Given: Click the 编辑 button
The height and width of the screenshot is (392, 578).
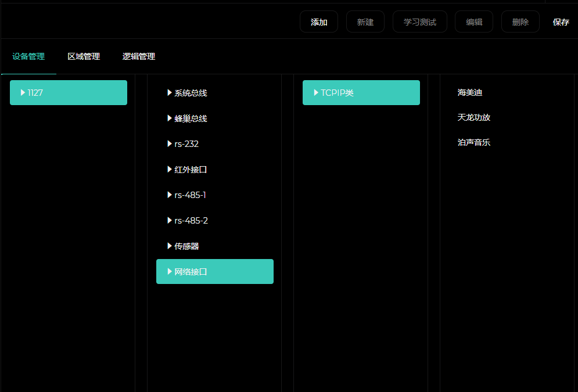Looking at the screenshot, I should (x=473, y=22).
